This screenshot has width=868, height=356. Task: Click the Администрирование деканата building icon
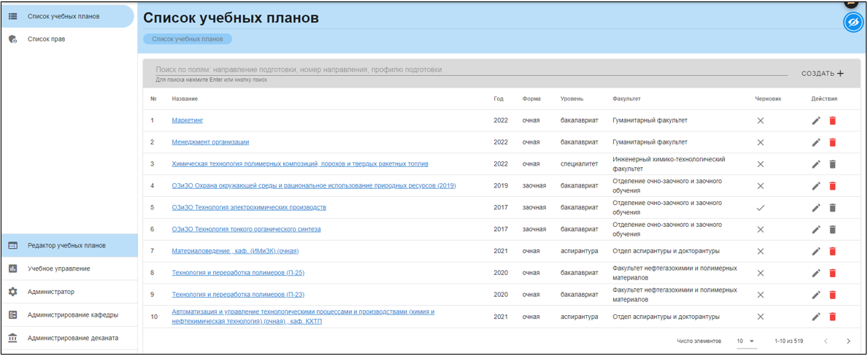12,338
